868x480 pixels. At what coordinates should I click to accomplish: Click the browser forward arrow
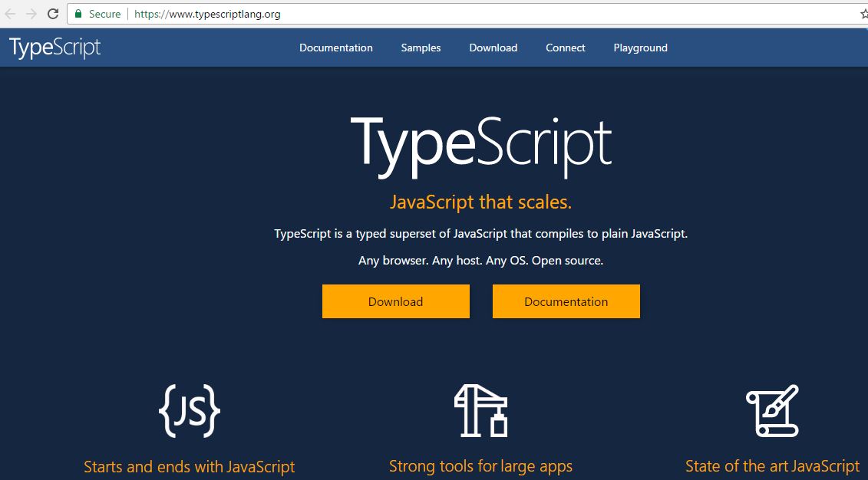(x=31, y=14)
